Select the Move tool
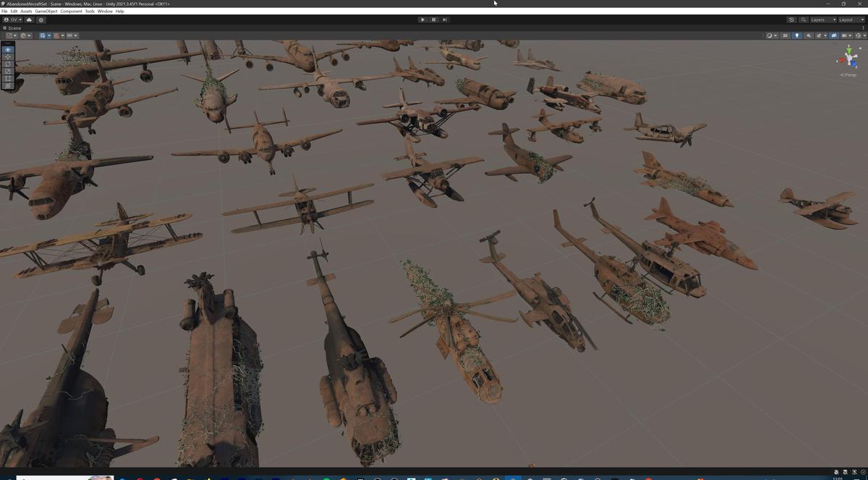 click(8, 56)
